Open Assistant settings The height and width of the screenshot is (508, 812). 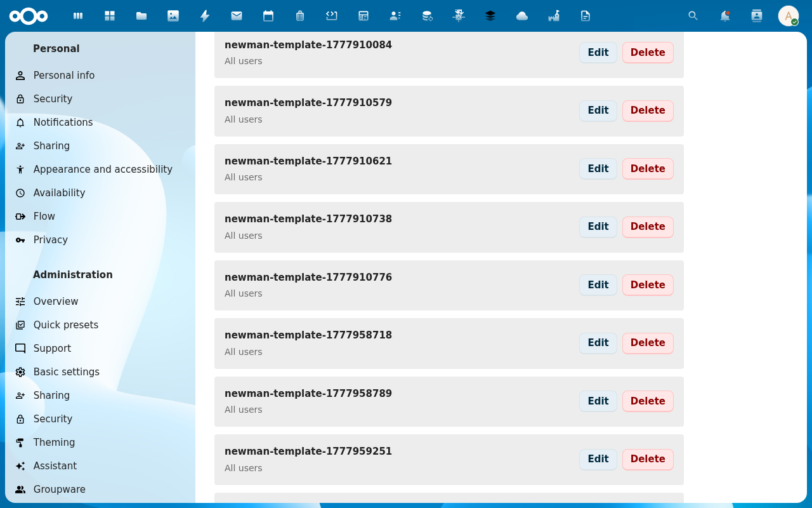pyautogui.click(x=100, y=466)
